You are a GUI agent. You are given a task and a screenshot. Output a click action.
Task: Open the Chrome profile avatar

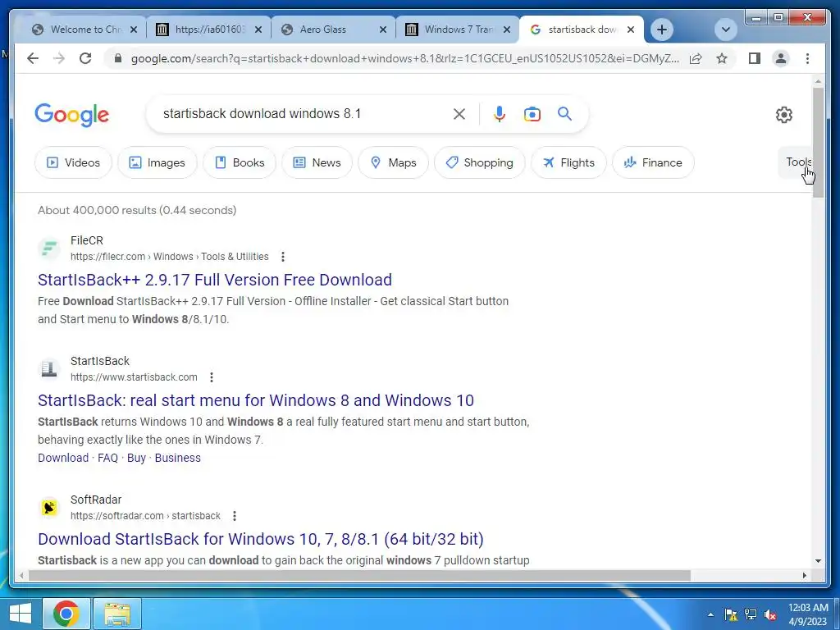pyautogui.click(x=781, y=58)
